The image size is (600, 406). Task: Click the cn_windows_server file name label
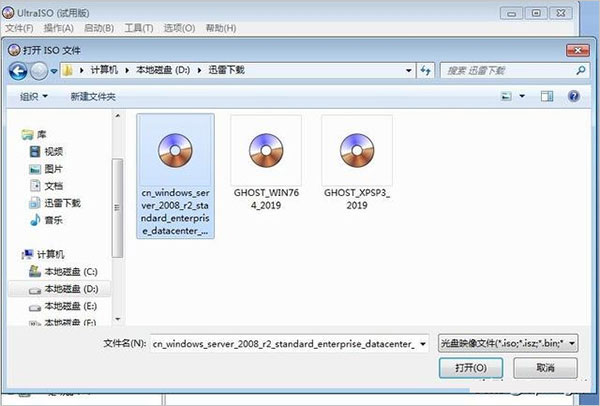click(x=175, y=212)
